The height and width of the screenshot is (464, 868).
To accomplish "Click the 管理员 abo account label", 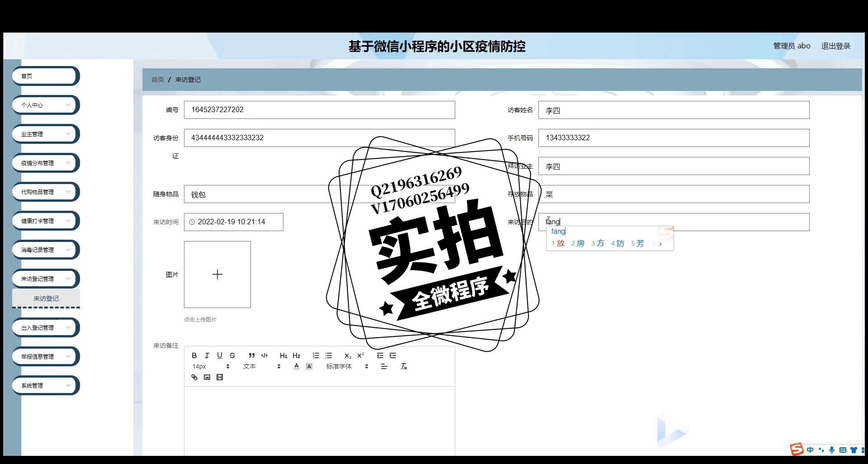I will click(792, 46).
